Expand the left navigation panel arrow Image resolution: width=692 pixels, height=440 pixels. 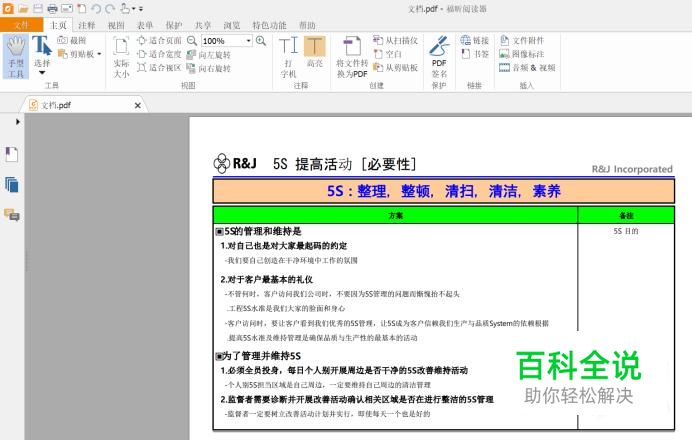point(19,120)
